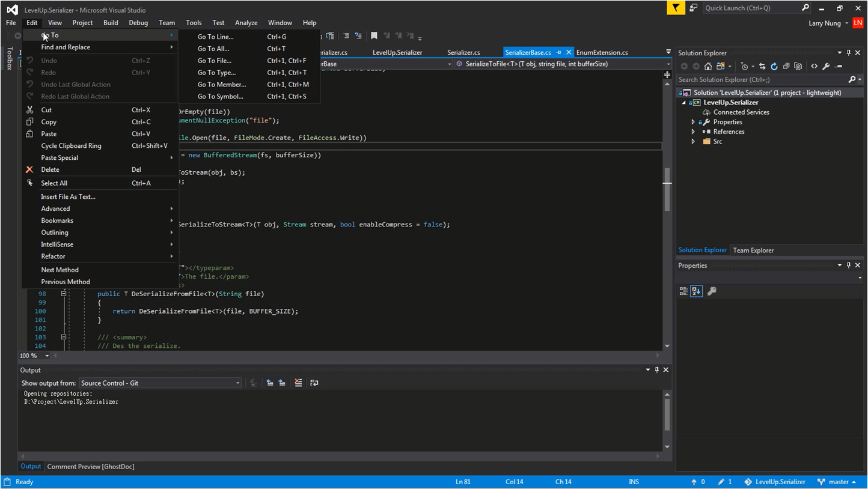Viewport: 868px width, 489px height.
Task: Click Categorized icon in Properties panel
Action: click(x=683, y=291)
